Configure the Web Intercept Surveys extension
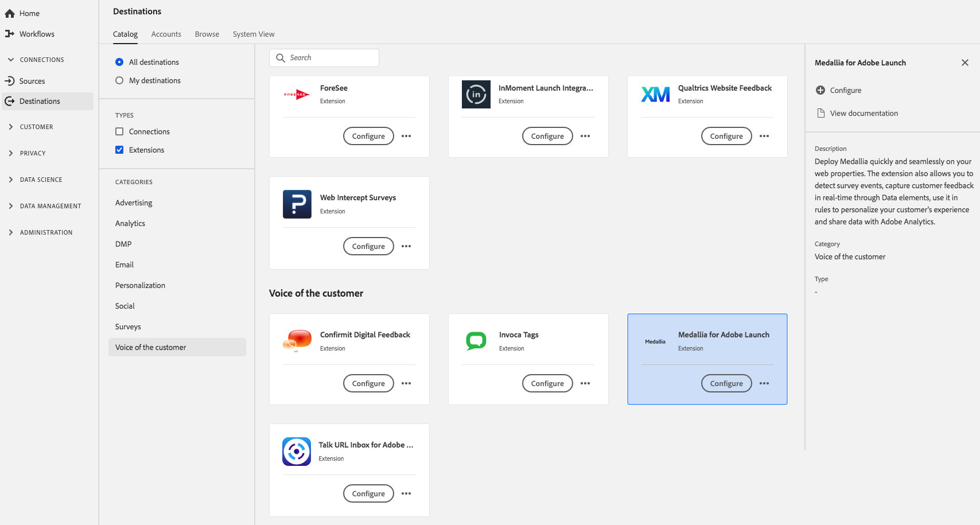The height and width of the screenshot is (525, 980). pyautogui.click(x=368, y=246)
